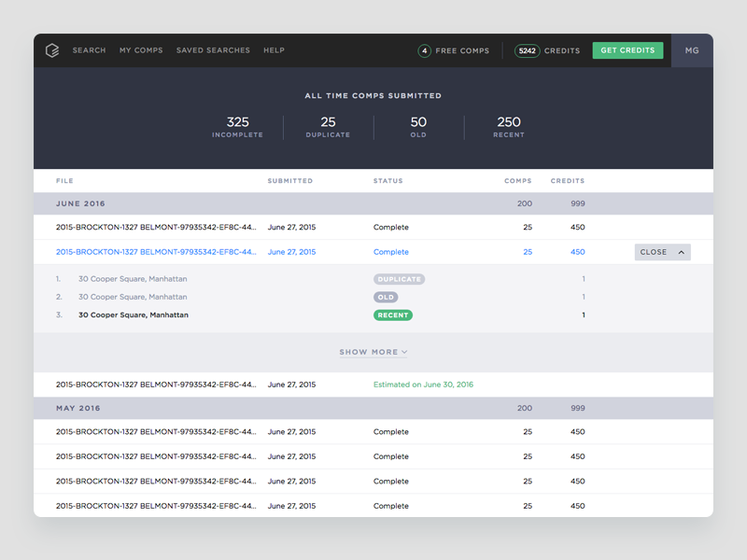Open the blue highlighted Brockton file link
The height and width of the screenshot is (560, 747).
pyautogui.click(x=155, y=252)
